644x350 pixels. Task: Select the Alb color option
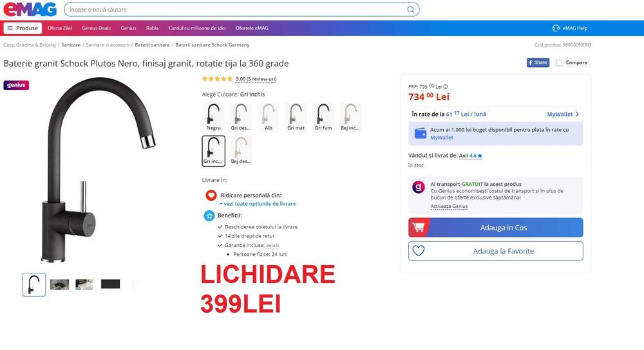pyautogui.click(x=269, y=117)
